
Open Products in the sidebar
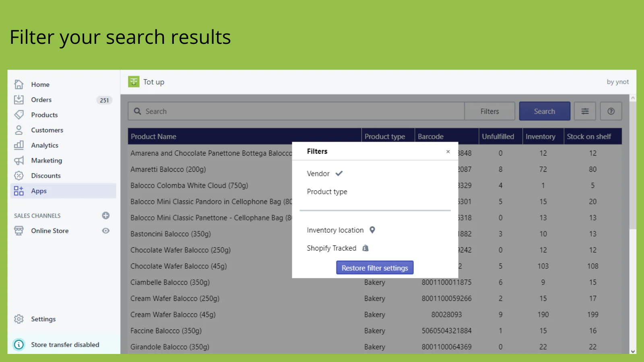(x=44, y=115)
